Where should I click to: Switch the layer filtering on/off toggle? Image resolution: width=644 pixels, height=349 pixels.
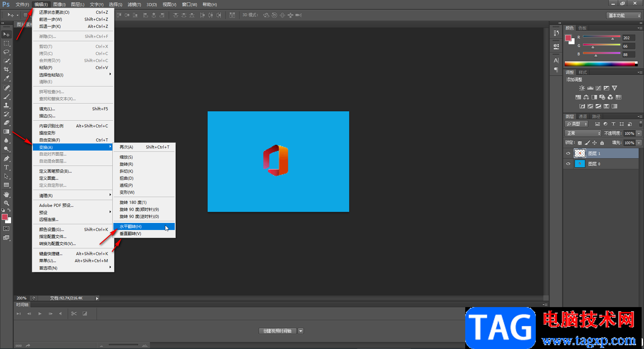pos(641,124)
